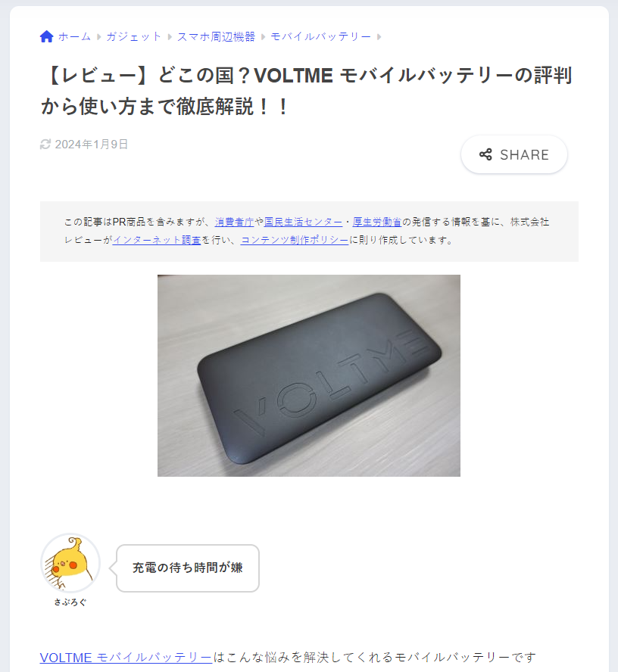Open the スマホ周辺機器 breadcrumb link

[216, 36]
